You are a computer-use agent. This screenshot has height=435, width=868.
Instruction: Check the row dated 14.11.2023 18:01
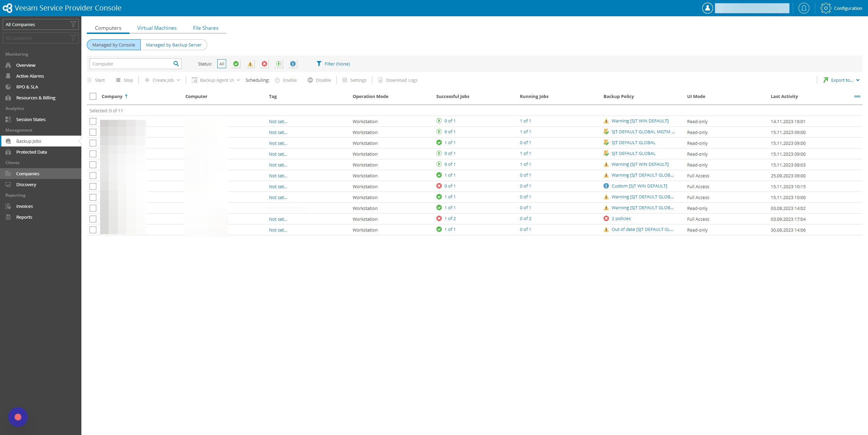93,121
